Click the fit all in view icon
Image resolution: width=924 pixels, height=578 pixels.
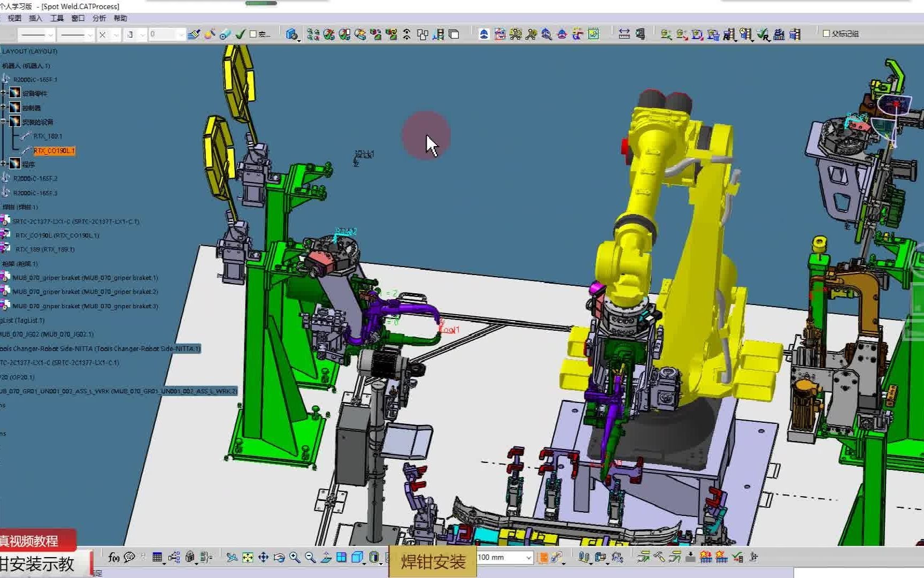click(248, 558)
